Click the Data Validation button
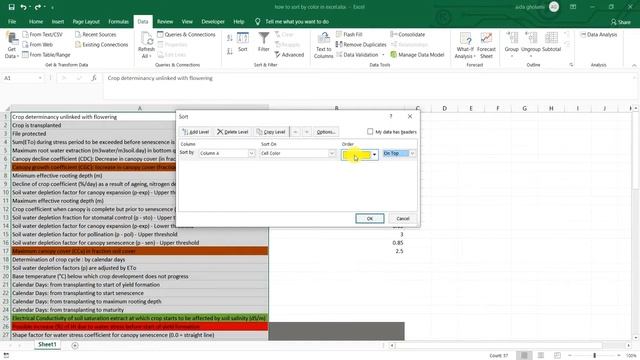This screenshot has height=360, width=640. point(357,55)
